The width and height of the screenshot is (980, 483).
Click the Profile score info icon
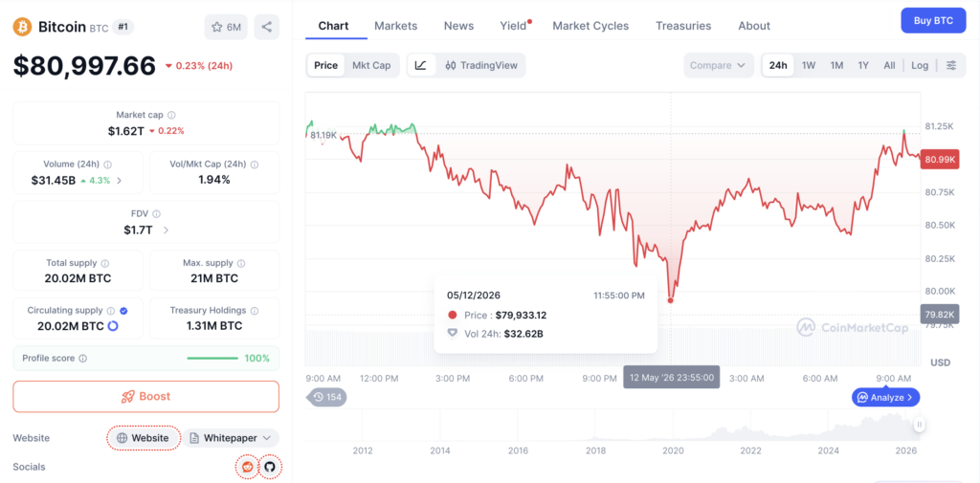point(83,359)
